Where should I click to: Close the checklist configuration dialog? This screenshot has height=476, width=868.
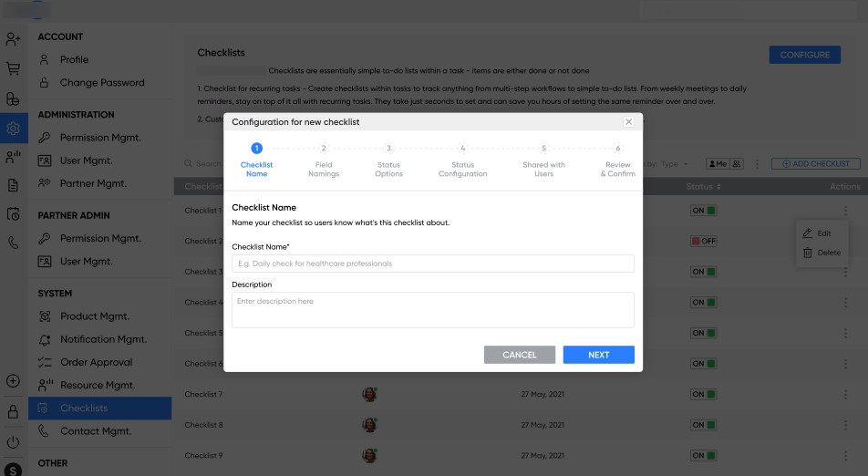pyautogui.click(x=628, y=121)
